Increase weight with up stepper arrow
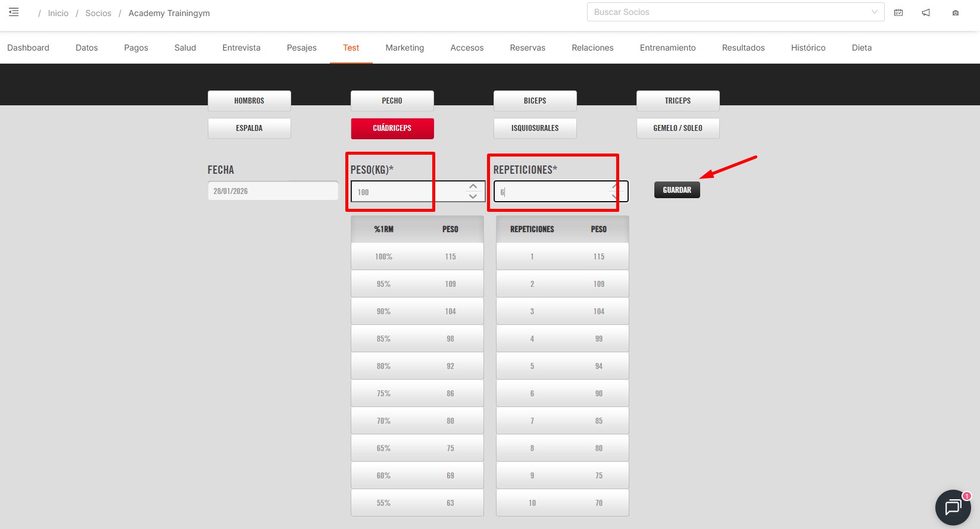 point(473,187)
